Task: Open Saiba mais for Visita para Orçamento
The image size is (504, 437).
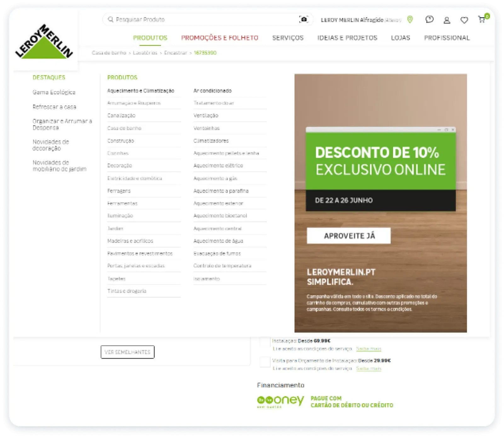Action: click(369, 368)
